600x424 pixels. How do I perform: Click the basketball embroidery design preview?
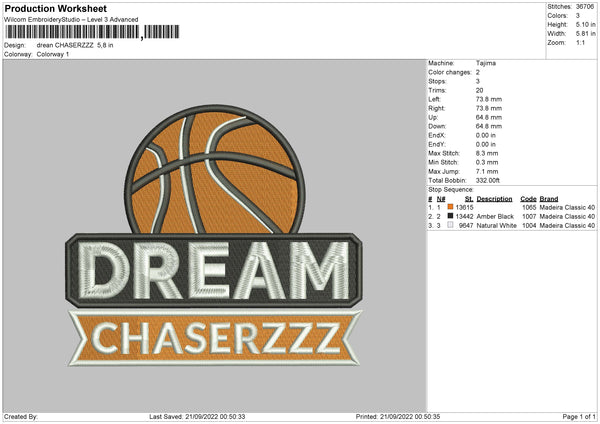214,235
